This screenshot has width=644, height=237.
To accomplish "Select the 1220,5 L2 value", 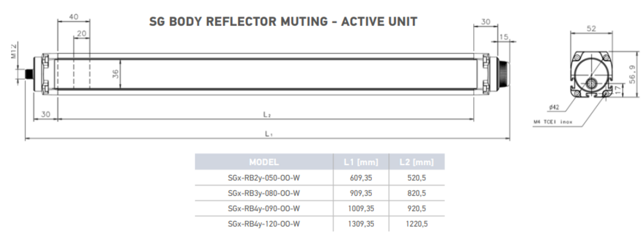I will [416, 224].
